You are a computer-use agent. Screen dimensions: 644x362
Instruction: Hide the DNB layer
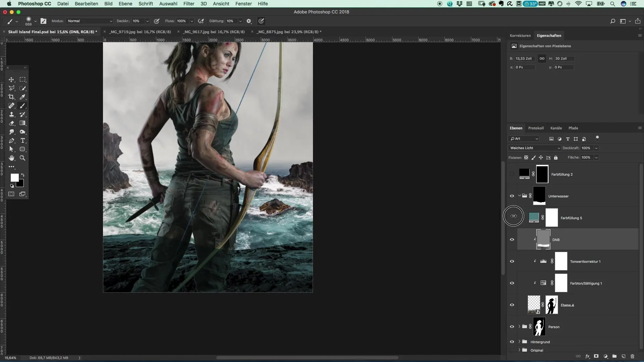(x=512, y=240)
